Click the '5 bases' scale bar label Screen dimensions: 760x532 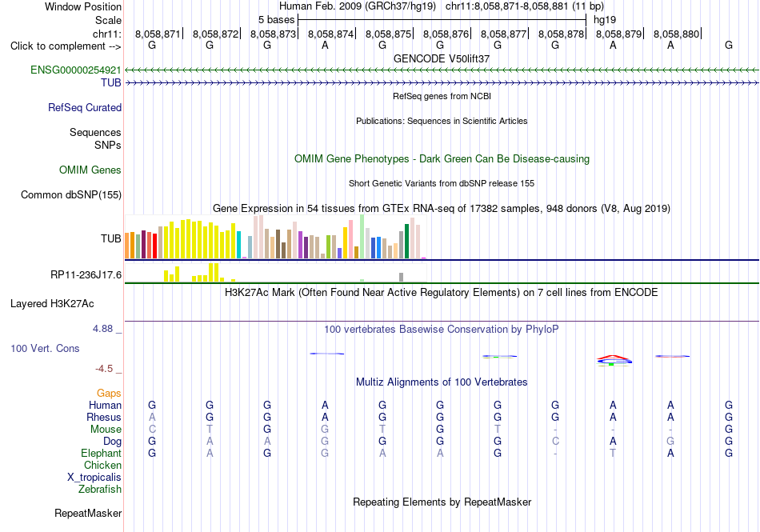(x=276, y=20)
